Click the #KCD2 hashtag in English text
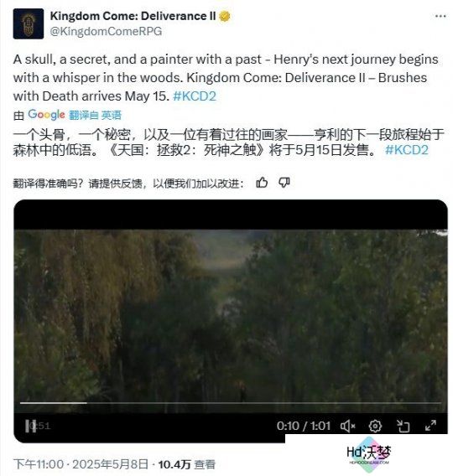The width and height of the screenshot is (453, 476). tap(195, 96)
